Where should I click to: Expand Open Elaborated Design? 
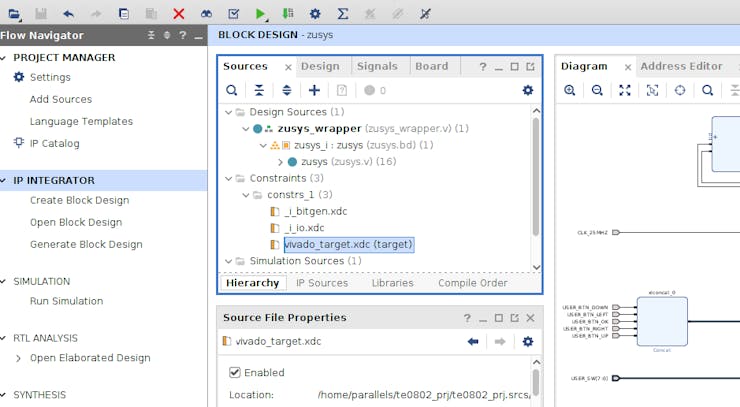pyautogui.click(x=18, y=358)
